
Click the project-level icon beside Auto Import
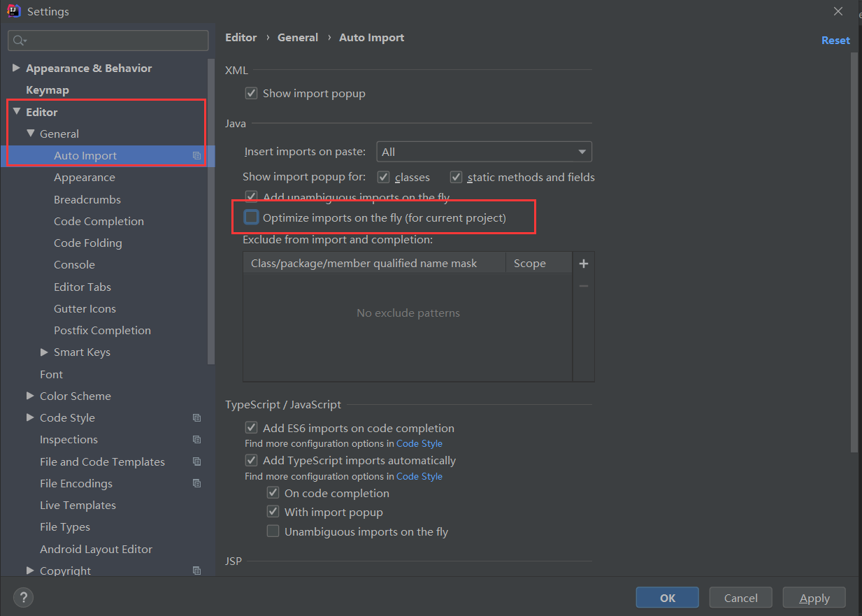point(196,156)
